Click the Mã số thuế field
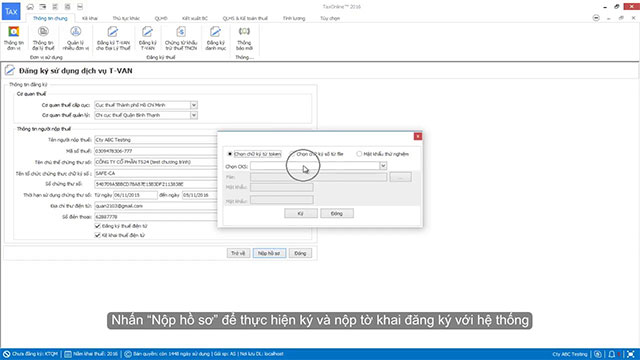Image resolution: width=640 pixels, height=360 pixels. (156, 151)
